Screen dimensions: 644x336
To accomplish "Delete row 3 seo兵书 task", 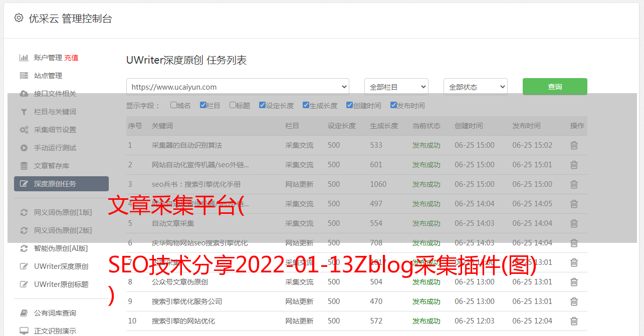I will pyautogui.click(x=574, y=184).
